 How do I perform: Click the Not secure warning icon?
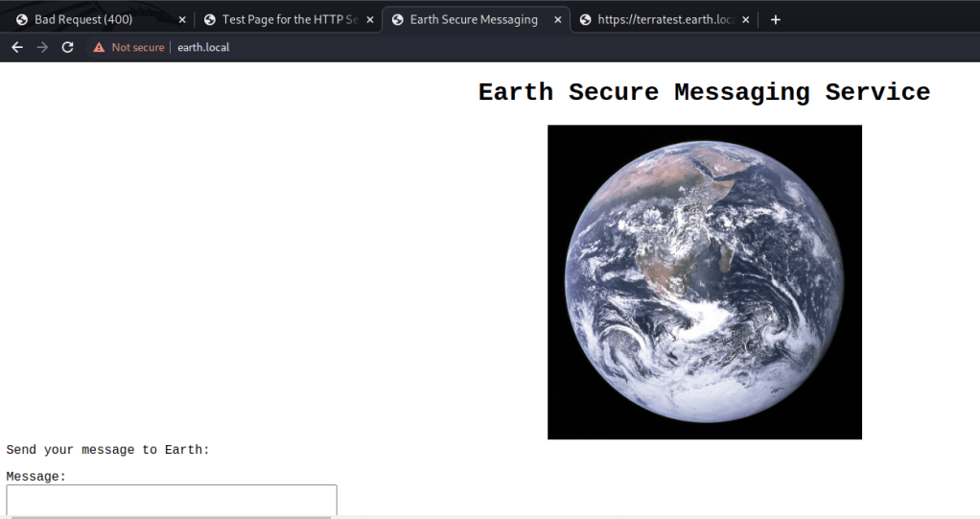[99, 47]
